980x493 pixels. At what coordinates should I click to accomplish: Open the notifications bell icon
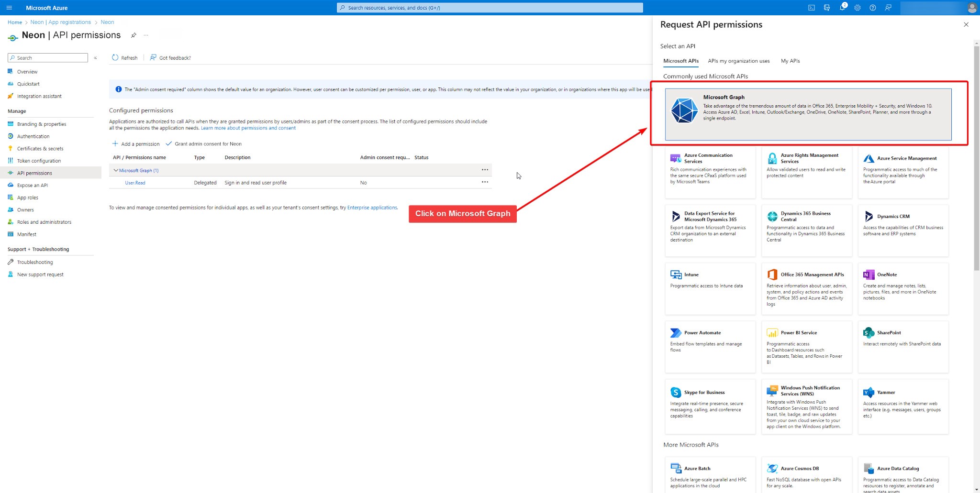click(842, 8)
